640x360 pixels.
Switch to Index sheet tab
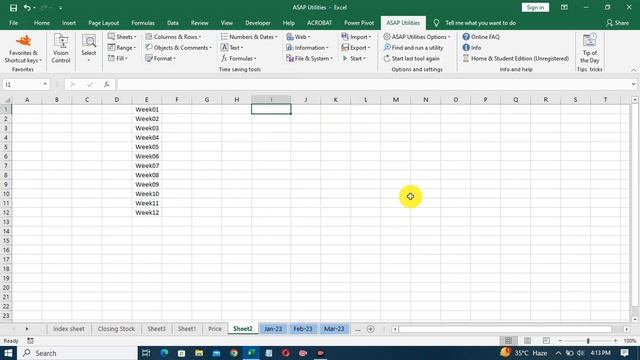[x=69, y=329]
